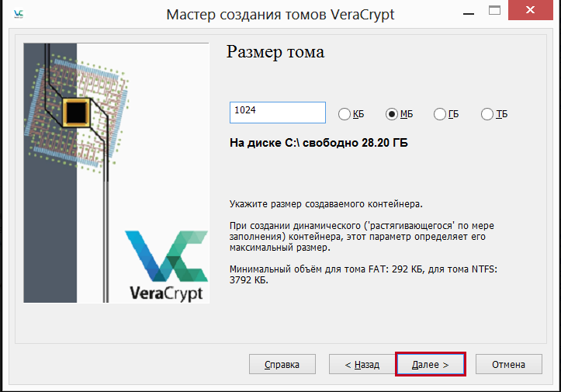Proceed with Далее button
The width and height of the screenshot is (561, 392).
pos(431,364)
